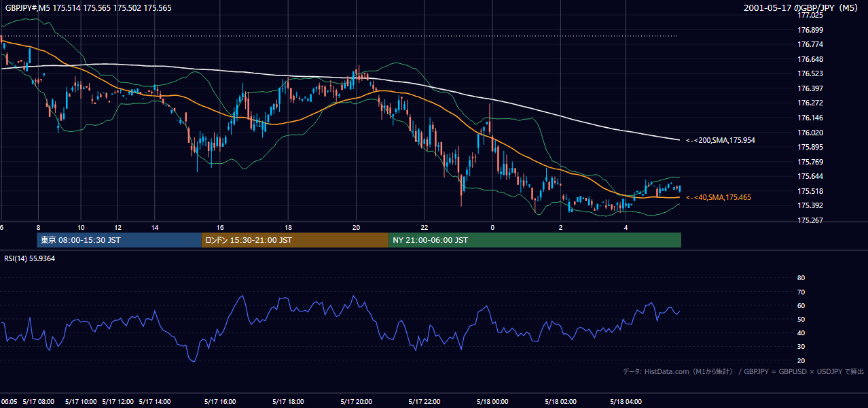Click the 176.272 price axis label
This screenshot has width=868, height=408.
(811, 103)
